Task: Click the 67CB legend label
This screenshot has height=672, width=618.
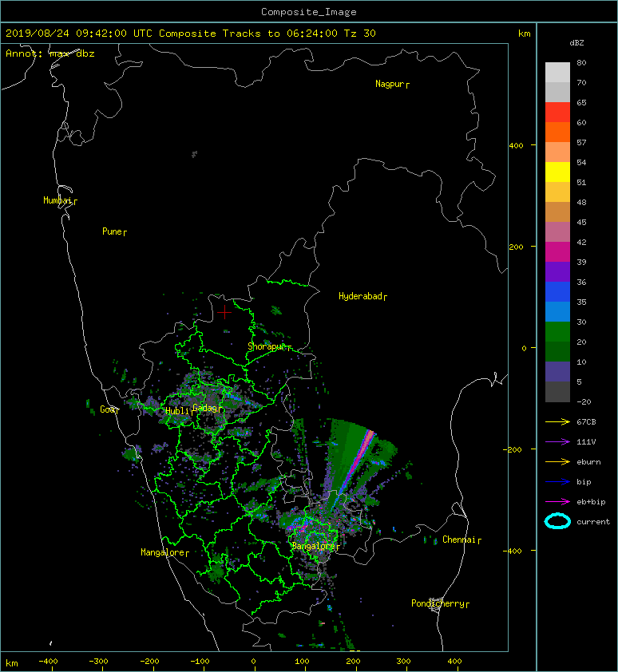Action: point(586,422)
